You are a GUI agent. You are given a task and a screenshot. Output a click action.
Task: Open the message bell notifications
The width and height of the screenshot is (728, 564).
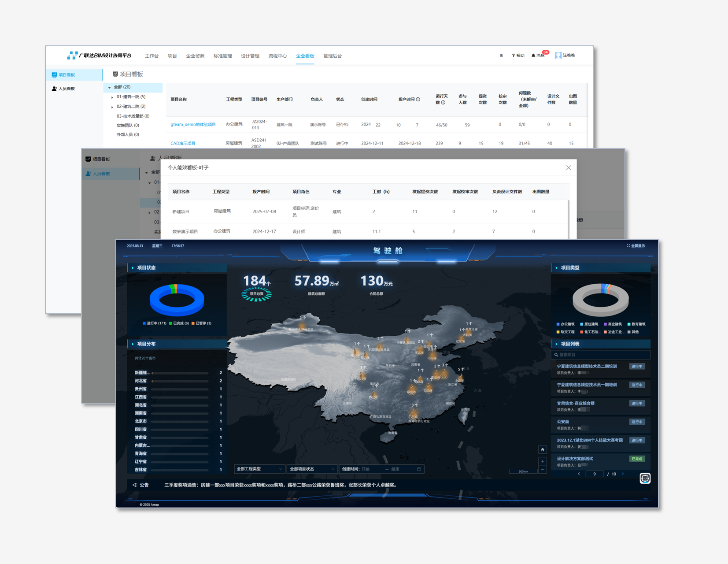pos(533,56)
